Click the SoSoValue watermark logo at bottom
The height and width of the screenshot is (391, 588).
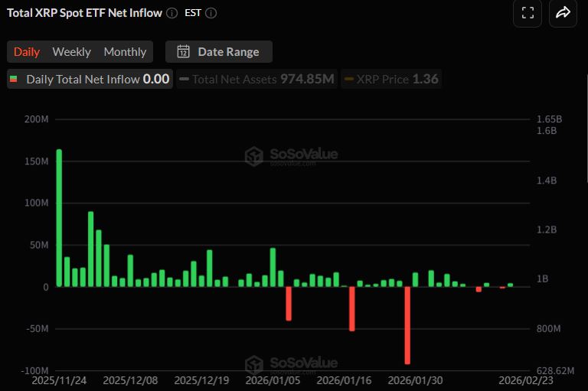pos(254,365)
